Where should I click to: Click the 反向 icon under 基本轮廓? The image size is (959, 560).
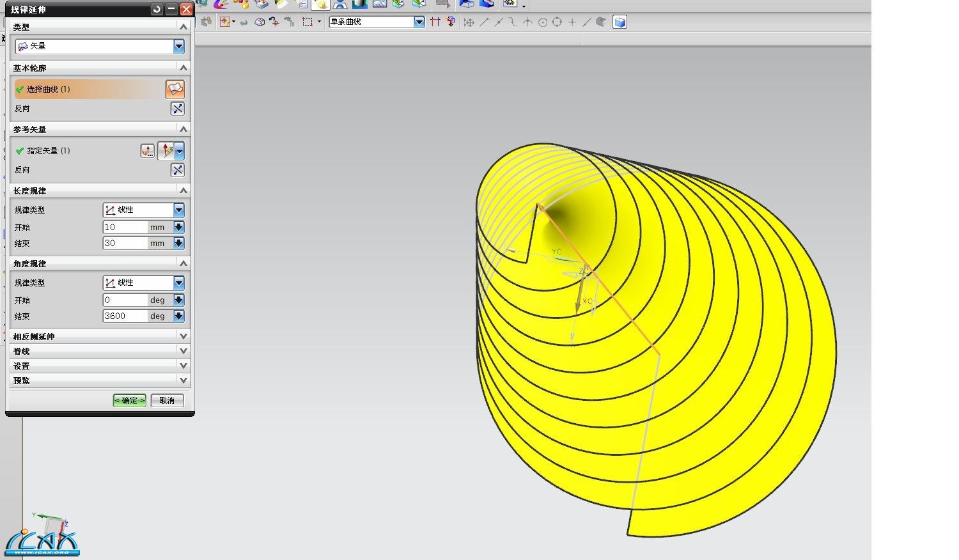177,109
